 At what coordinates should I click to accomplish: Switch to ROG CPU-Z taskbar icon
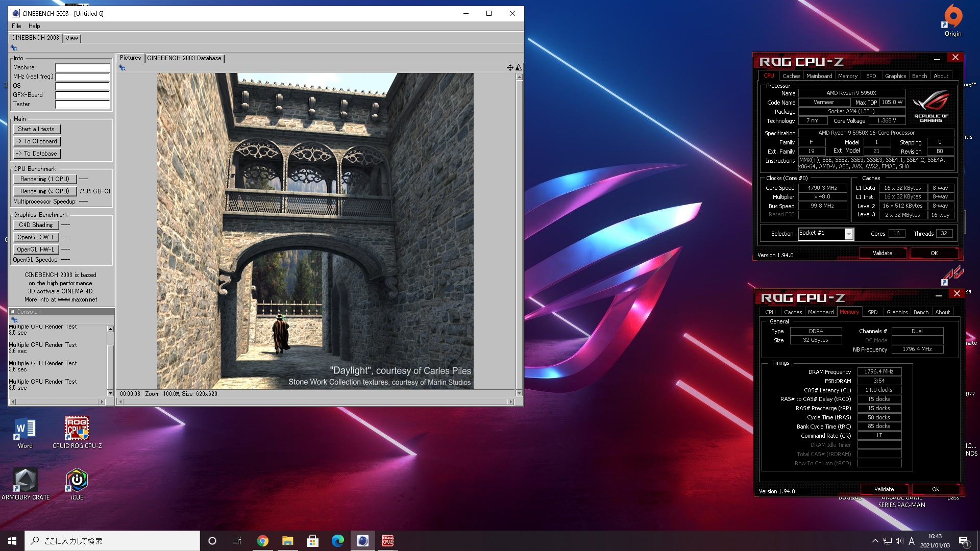click(387, 541)
